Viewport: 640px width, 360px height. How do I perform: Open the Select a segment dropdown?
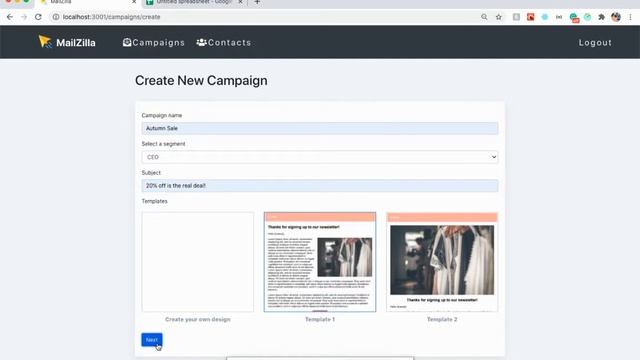point(320,157)
